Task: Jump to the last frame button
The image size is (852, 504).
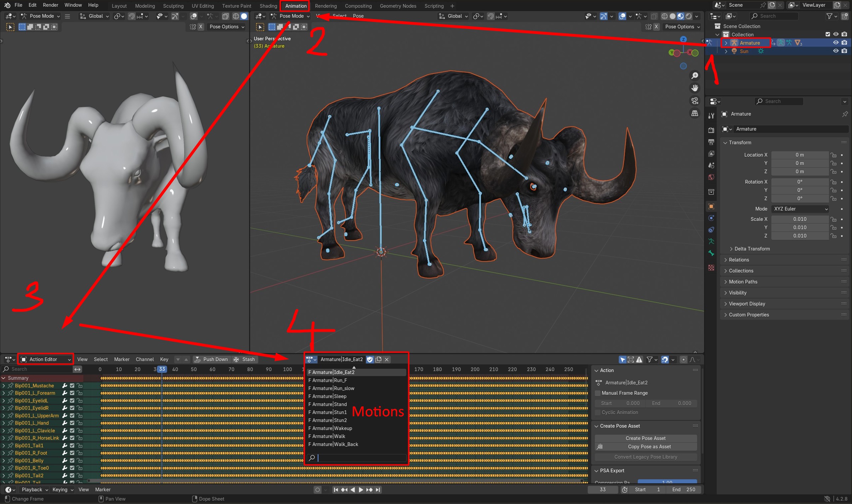Action: coord(378,489)
